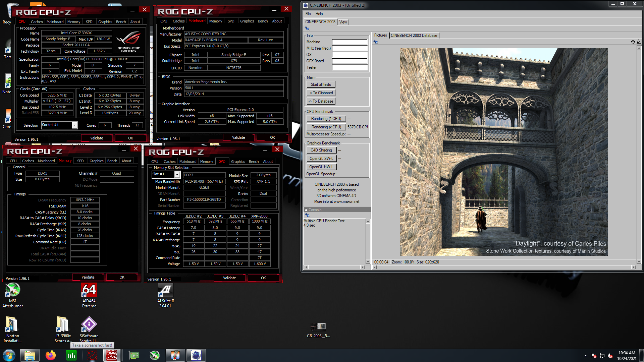
Task: Click the red atom-shaped taskbar icon
Action: (x=92, y=355)
